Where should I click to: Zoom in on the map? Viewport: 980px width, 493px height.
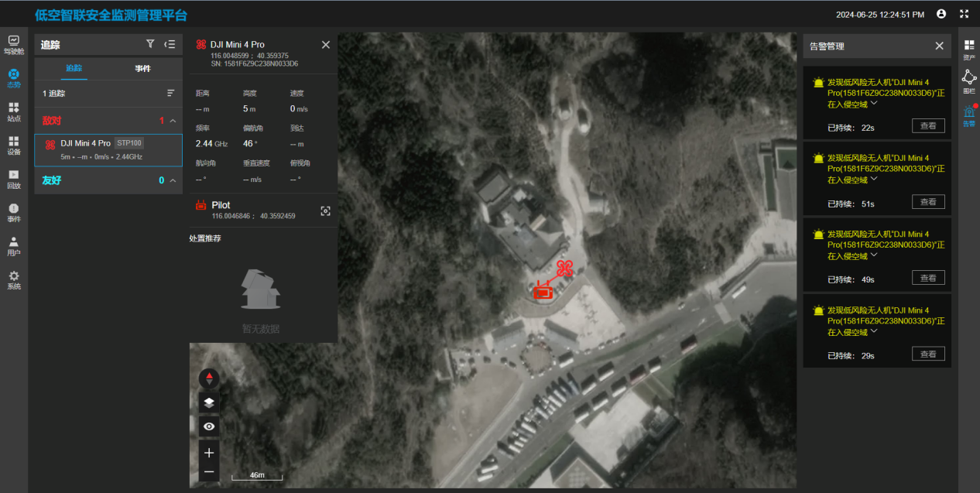(209, 453)
